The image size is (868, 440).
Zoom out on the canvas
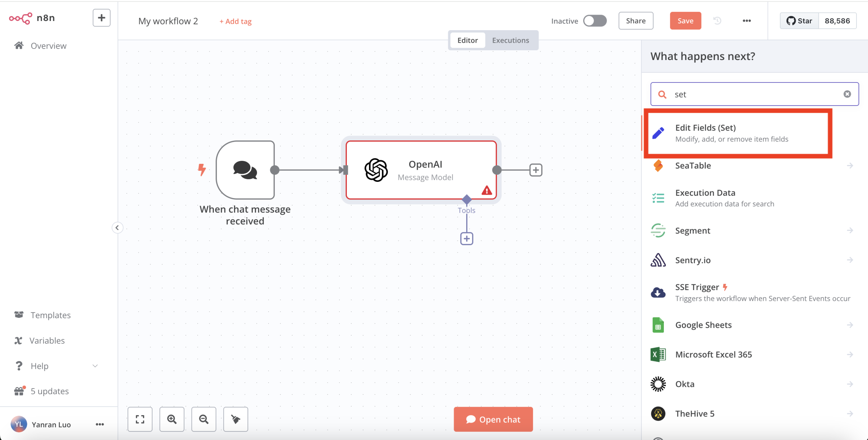(204, 419)
